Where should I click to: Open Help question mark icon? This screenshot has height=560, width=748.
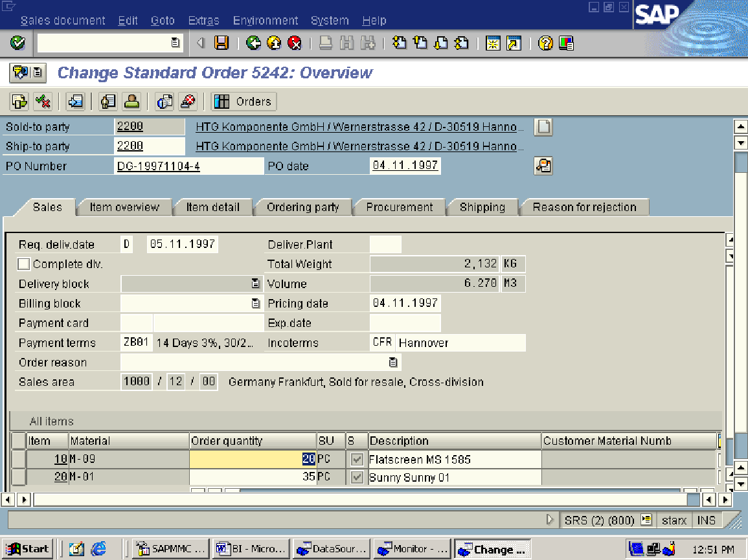click(x=545, y=43)
